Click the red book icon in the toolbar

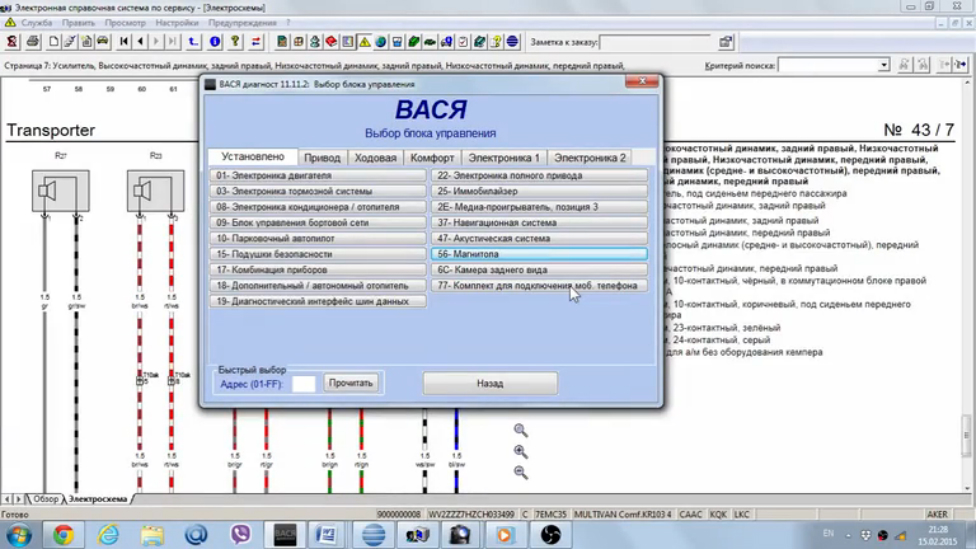pyautogui.click(x=331, y=42)
